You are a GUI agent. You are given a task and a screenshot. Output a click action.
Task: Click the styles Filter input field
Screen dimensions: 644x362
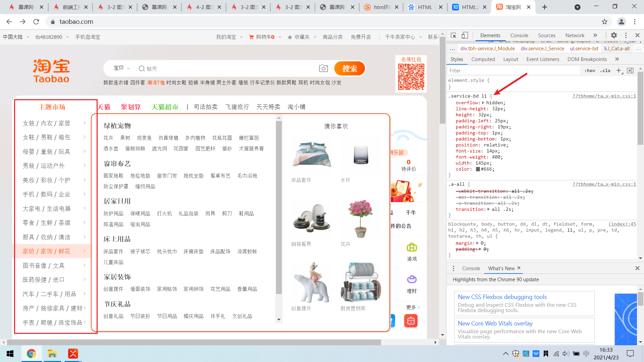514,70
